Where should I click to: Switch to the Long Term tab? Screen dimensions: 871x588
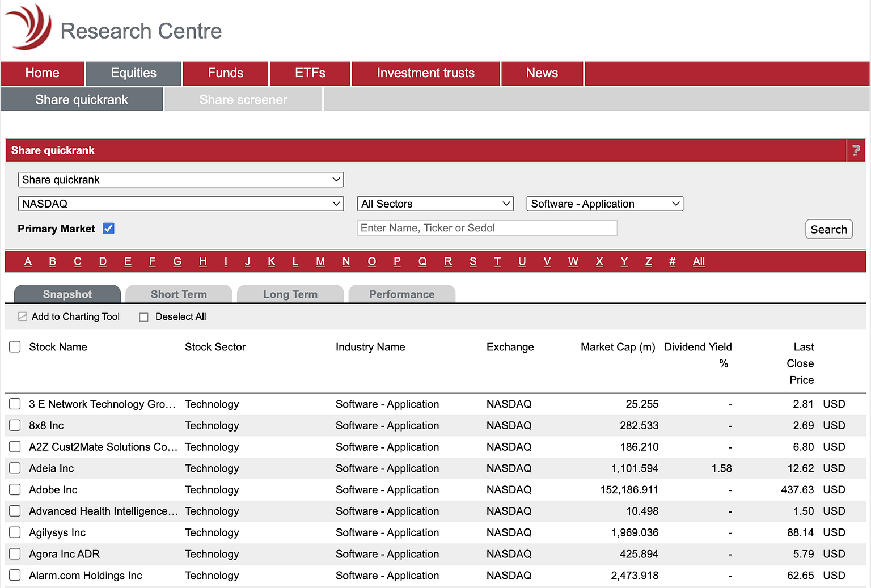tap(290, 294)
